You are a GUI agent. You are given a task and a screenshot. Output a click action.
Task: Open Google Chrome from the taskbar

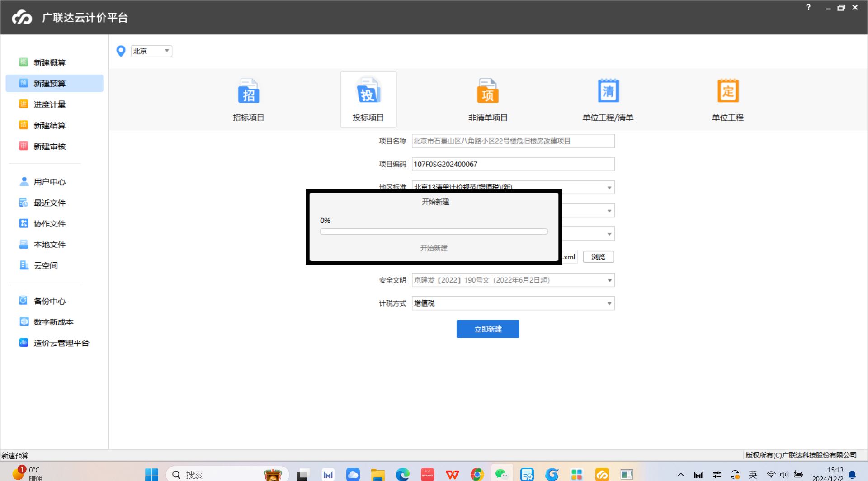477,474
